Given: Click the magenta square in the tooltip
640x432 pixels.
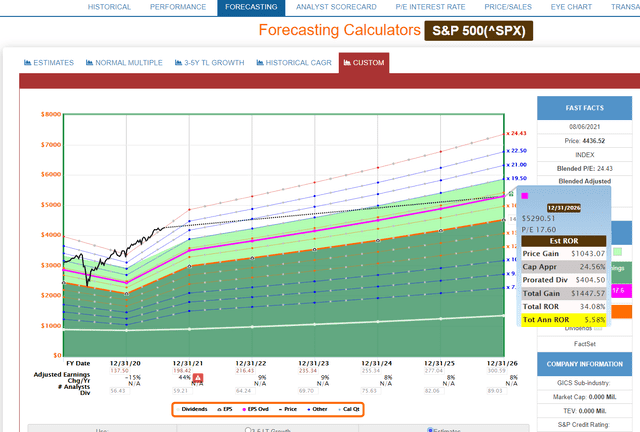Looking at the screenshot, I should [x=525, y=196].
